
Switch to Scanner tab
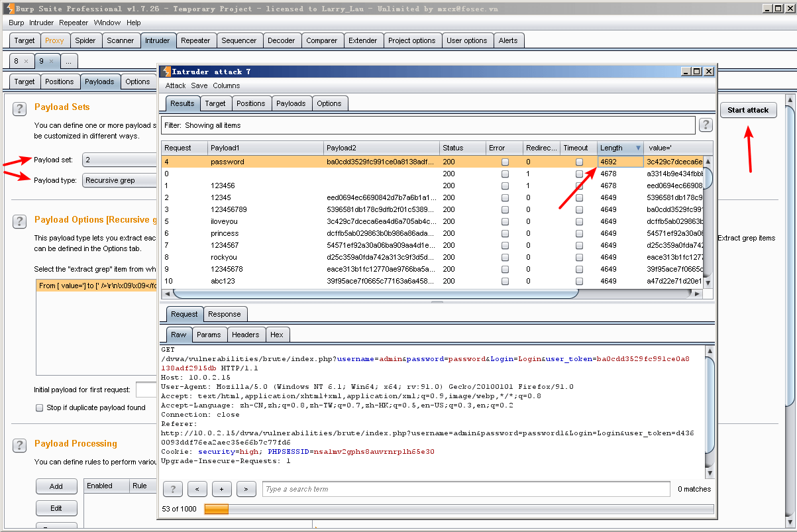tap(121, 40)
